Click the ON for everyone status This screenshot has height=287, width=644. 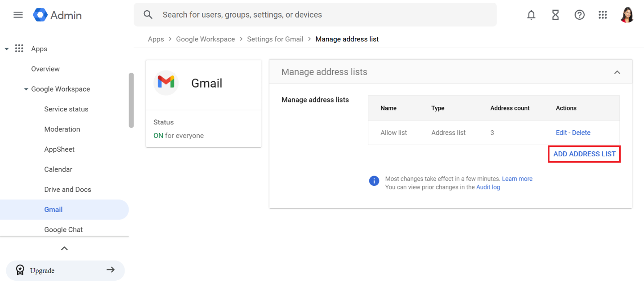pos(179,136)
